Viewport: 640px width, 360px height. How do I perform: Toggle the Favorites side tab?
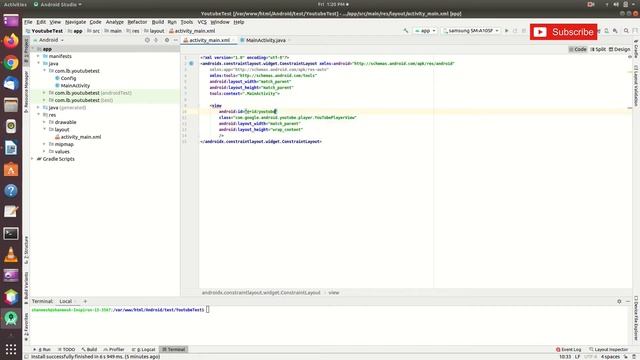tap(27, 327)
